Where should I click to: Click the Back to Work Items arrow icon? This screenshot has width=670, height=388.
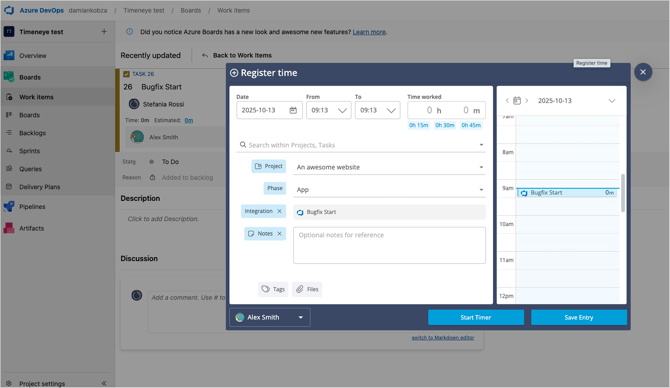click(x=205, y=56)
